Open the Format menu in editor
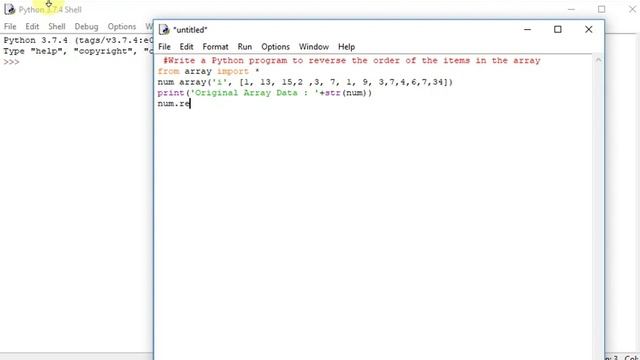 click(216, 47)
